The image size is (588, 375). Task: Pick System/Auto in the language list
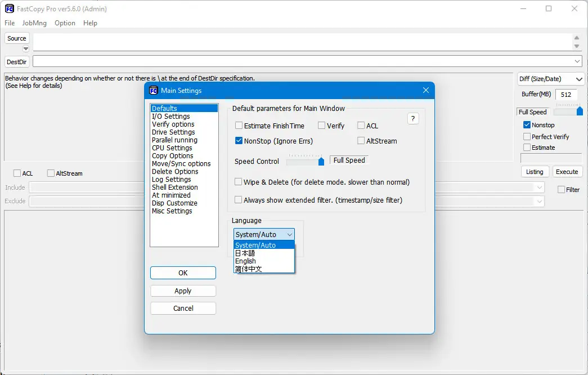pos(264,245)
